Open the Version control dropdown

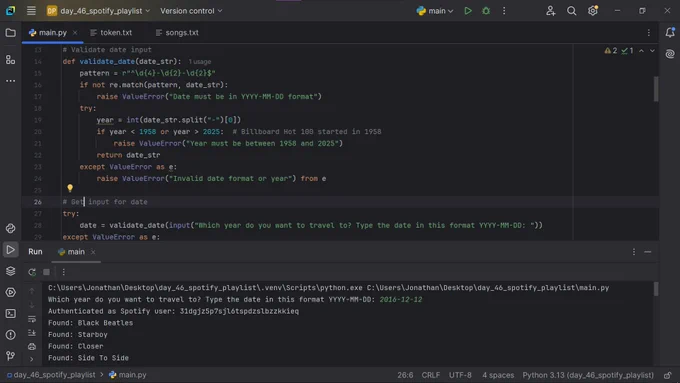(x=191, y=11)
